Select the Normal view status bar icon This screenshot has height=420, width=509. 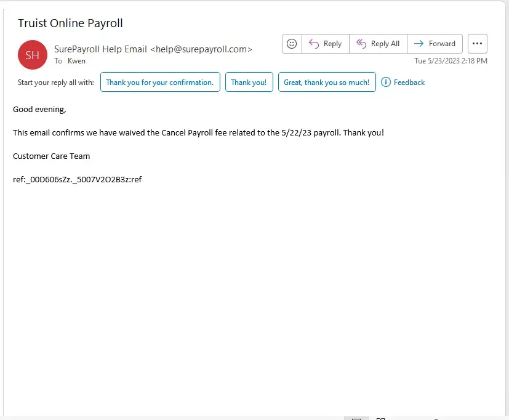pos(356,419)
